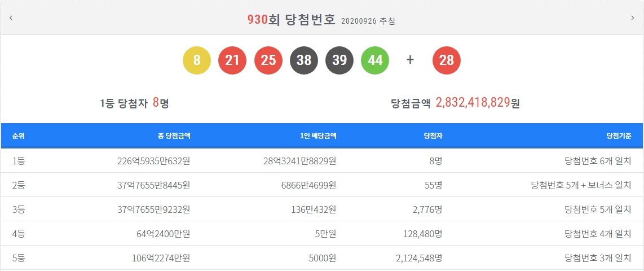Screen dimensions: 644x271
Task: Click per-person payout 136만432원
Action: click(315, 209)
